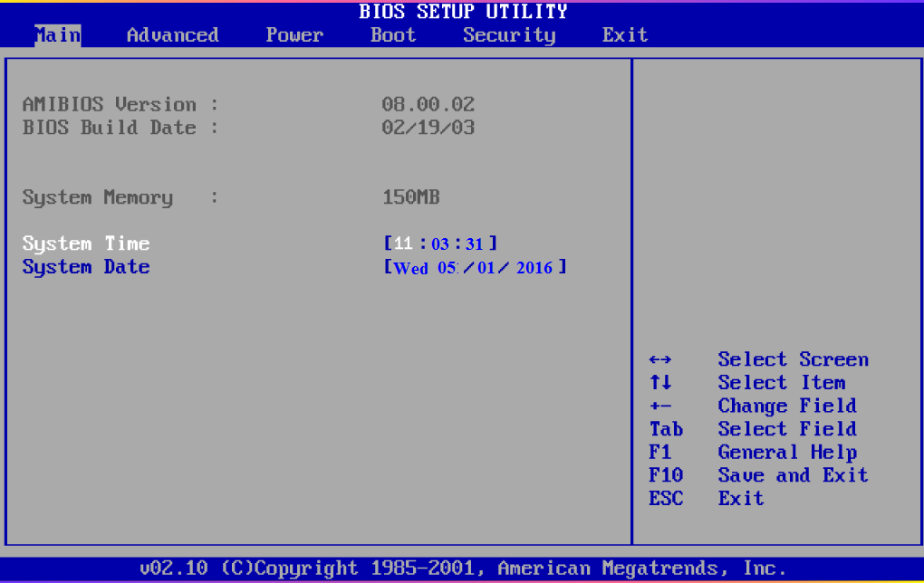The height and width of the screenshot is (583, 924).
Task: Click the up-down arrow Select Item icon
Action: (660, 383)
